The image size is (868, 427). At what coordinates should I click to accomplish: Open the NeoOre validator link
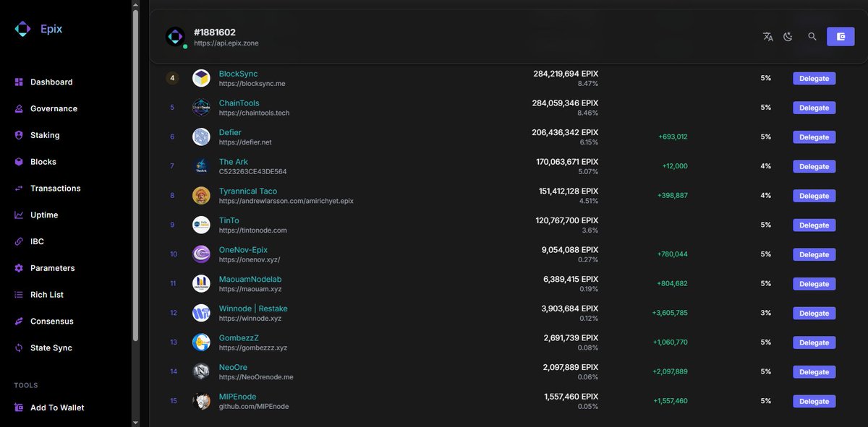233,368
